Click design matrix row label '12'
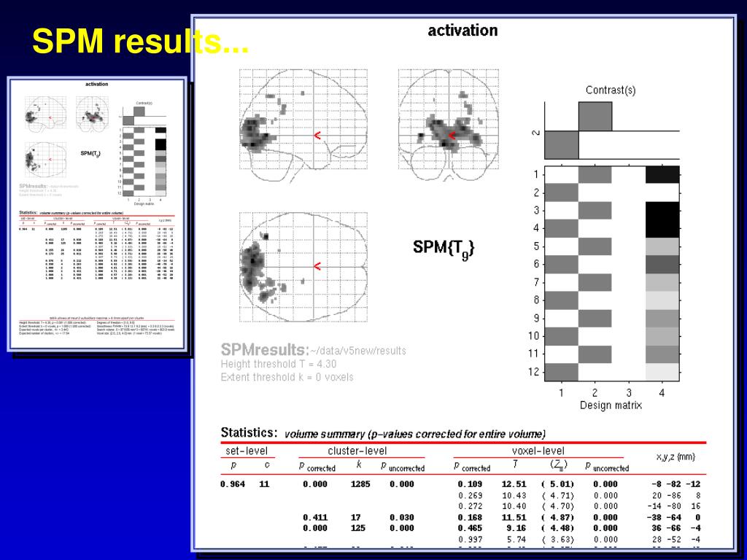The width and height of the screenshot is (747, 560). (x=533, y=371)
